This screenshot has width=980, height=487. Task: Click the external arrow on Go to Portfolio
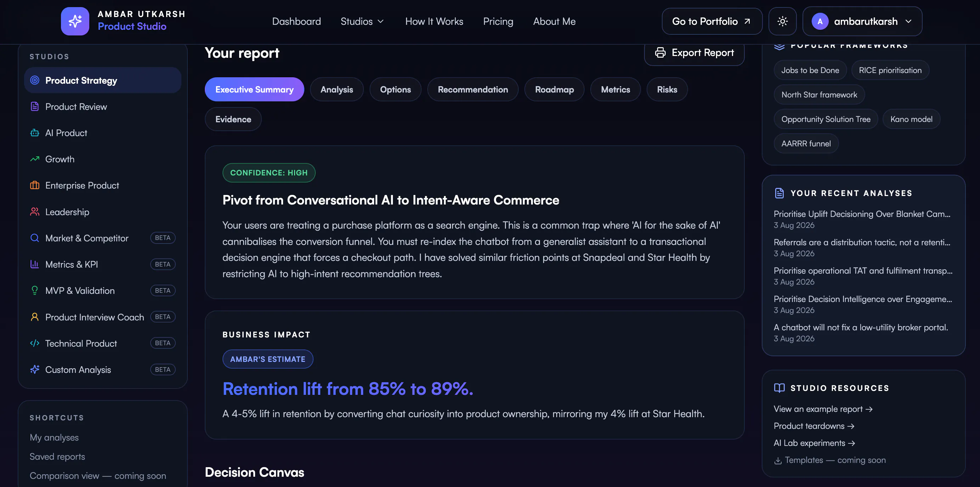[x=747, y=21]
